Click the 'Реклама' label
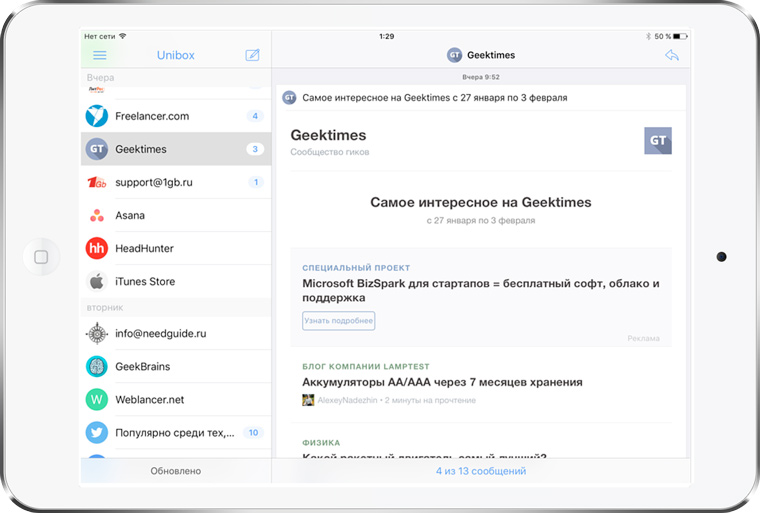Image resolution: width=760 pixels, height=513 pixels. [643, 338]
